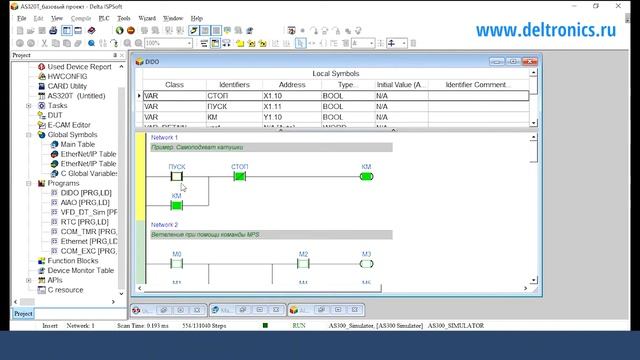
Task: Click the KM parallel contact in Network 1
Action: point(176,206)
